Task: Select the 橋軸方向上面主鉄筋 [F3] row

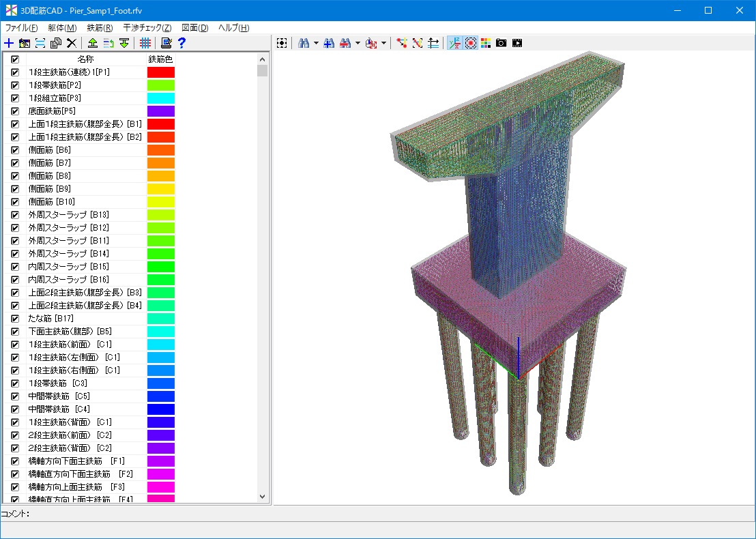Action: (x=89, y=487)
